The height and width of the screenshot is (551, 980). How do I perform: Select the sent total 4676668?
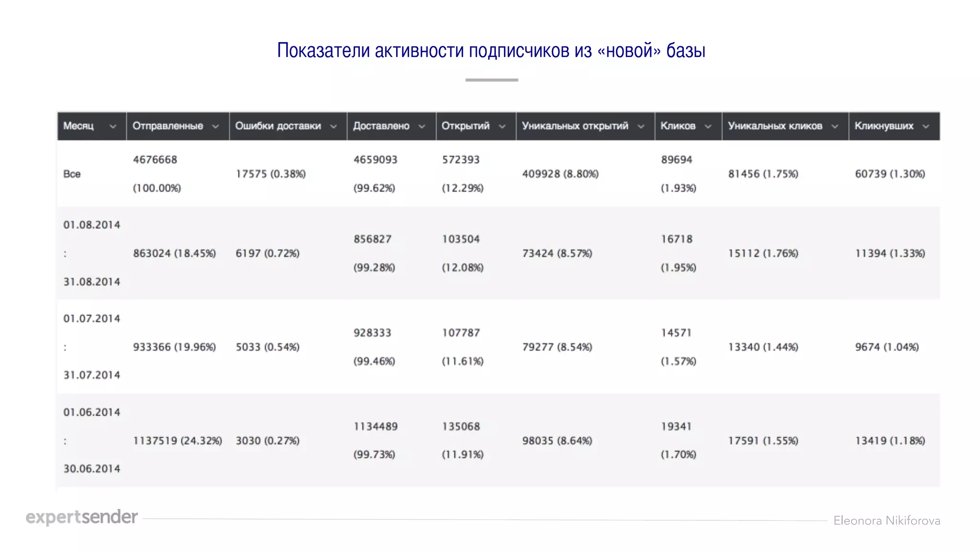coord(155,160)
